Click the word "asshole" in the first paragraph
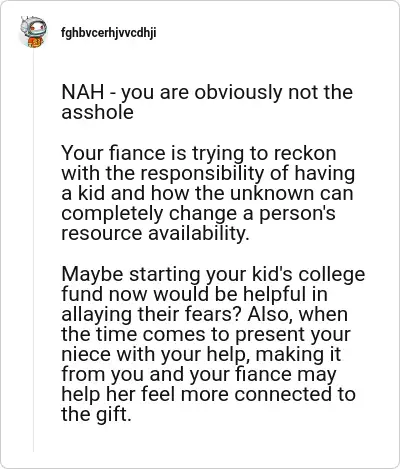Screen dimensions: 400x469 pyautogui.click(x=97, y=112)
